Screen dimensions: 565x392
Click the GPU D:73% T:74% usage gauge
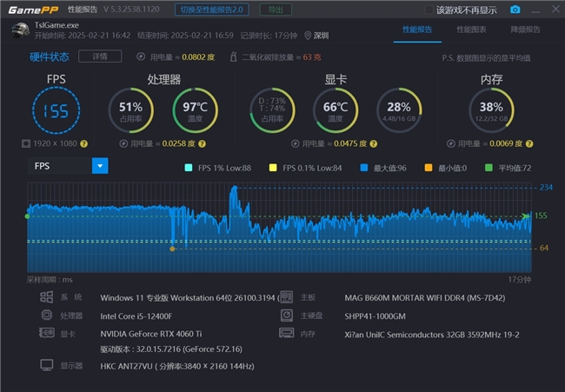tap(272, 110)
